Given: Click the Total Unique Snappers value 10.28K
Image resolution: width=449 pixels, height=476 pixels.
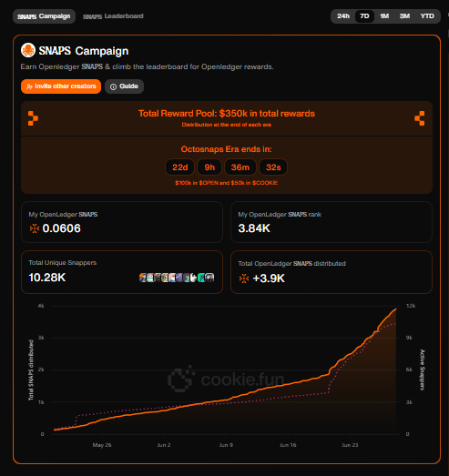Looking at the screenshot, I should (x=47, y=278).
